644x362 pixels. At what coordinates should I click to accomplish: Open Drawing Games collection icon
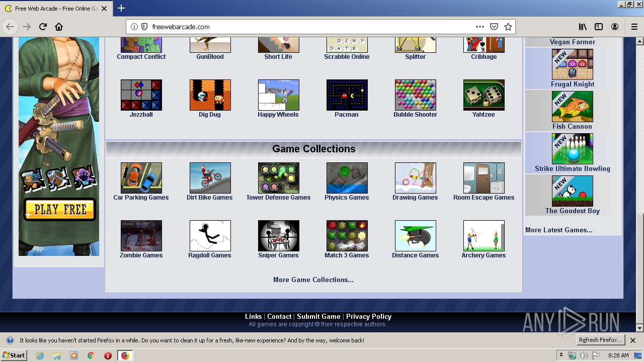(415, 178)
